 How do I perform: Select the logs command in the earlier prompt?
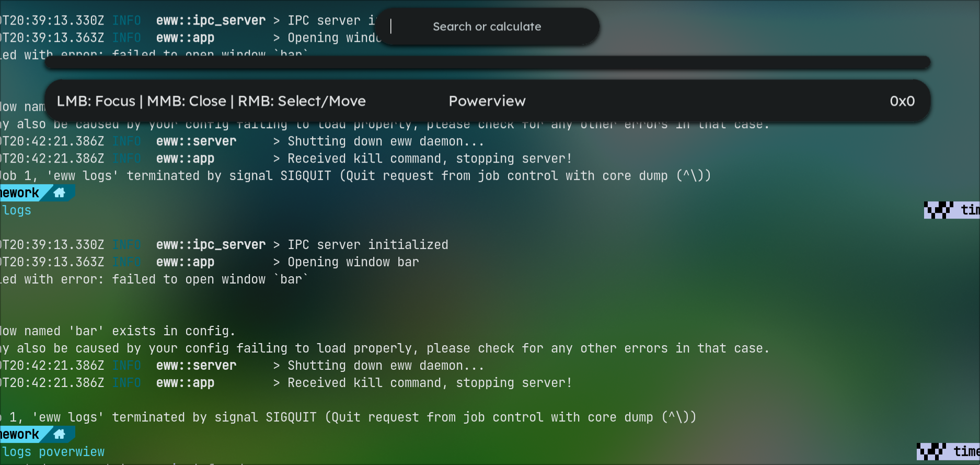coord(16,210)
